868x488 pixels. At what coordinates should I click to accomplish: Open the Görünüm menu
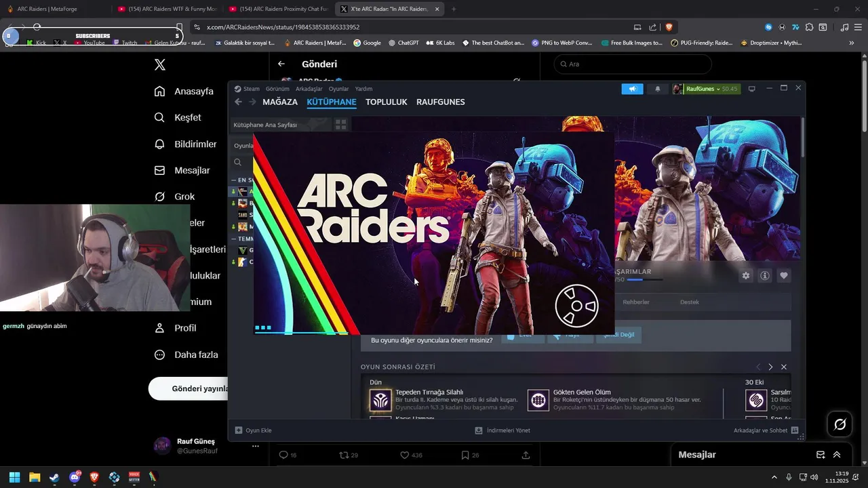click(x=277, y=89)
